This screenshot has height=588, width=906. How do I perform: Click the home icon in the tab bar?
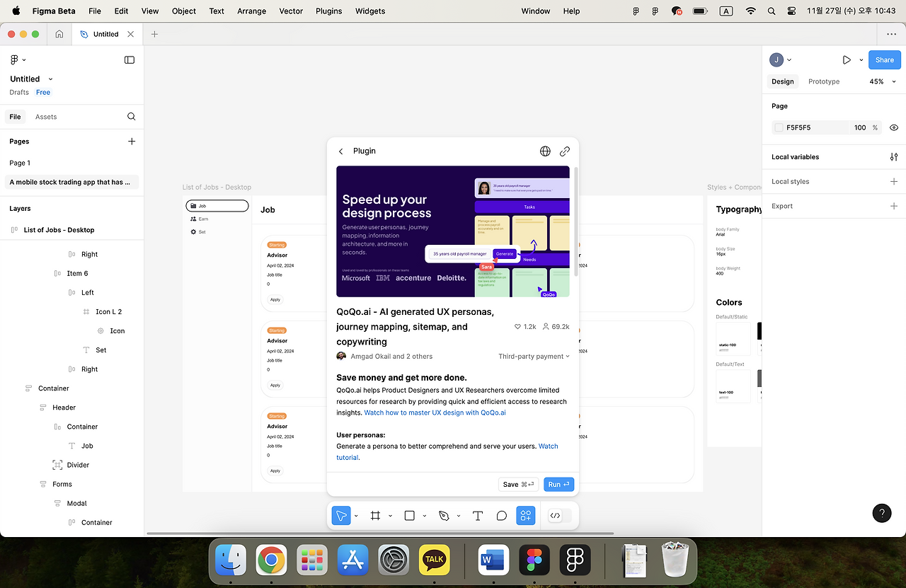(59, 34)
